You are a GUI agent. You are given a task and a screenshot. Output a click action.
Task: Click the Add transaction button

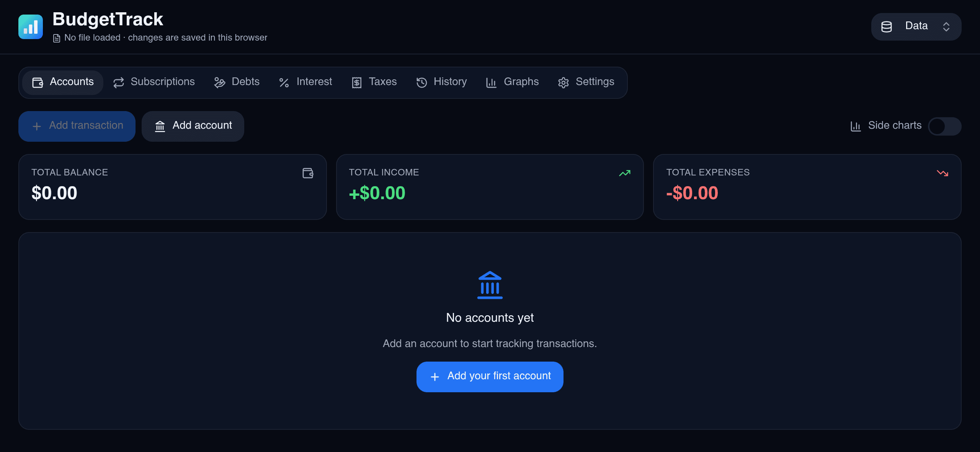pyautogui.click(x=77, y=126)
